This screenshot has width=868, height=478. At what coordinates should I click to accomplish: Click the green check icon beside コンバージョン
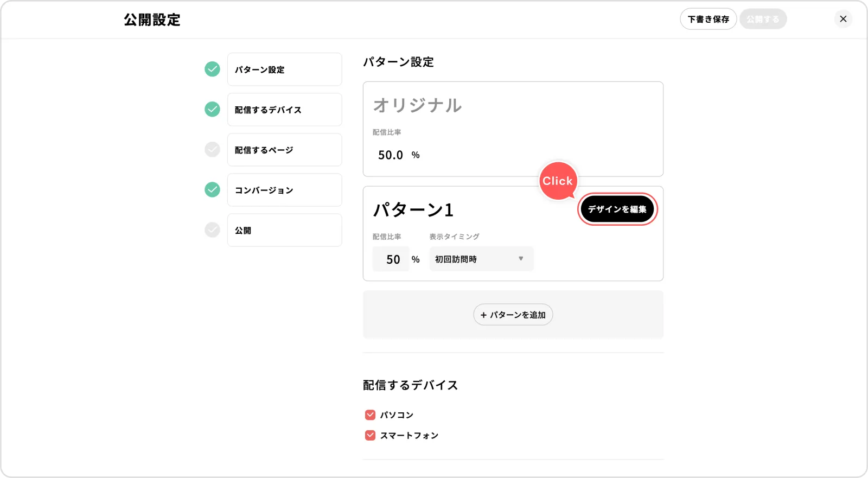pos(212,189)
